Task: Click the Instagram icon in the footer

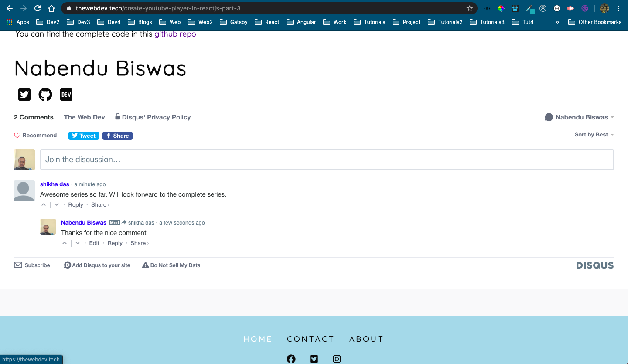Action: click(x=337, y=359)
